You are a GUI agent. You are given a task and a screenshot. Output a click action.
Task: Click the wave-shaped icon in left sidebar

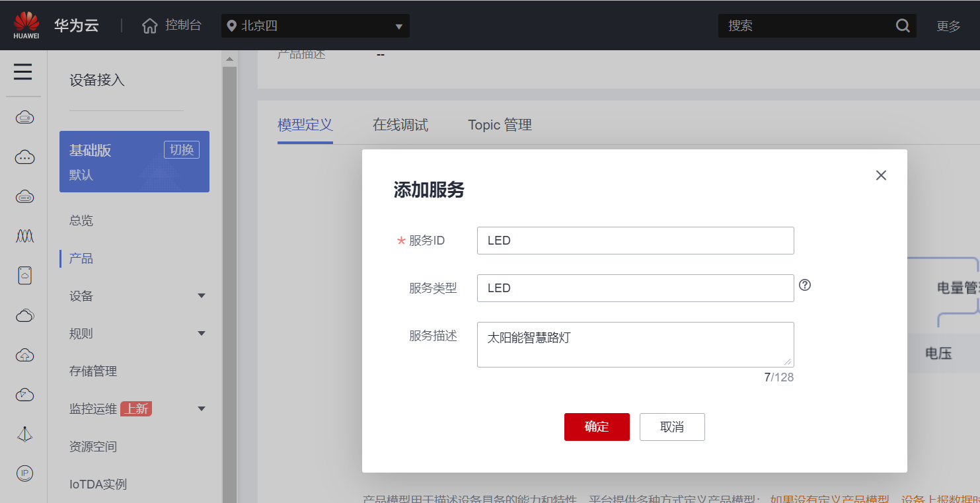[24, 236]
